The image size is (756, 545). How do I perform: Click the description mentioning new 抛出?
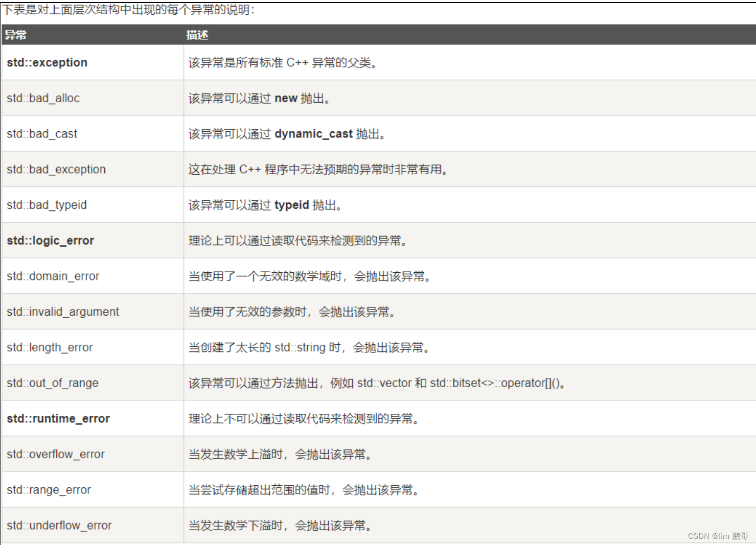(x=259, y=99)
